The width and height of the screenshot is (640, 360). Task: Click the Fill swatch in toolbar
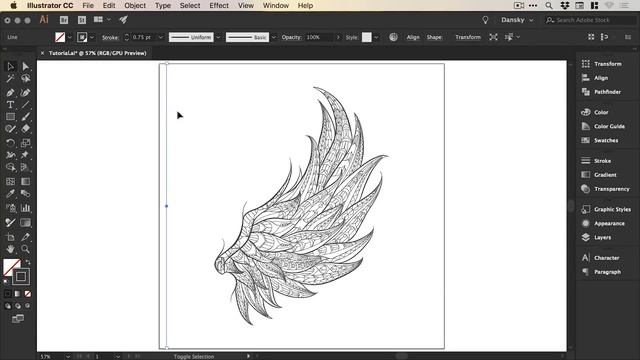click(x=11, y=267)
